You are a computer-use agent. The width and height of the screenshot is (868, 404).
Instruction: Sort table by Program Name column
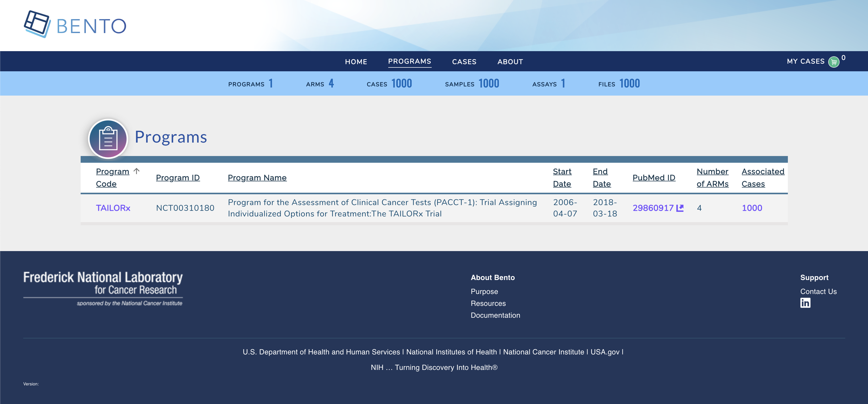pos(257,177)
